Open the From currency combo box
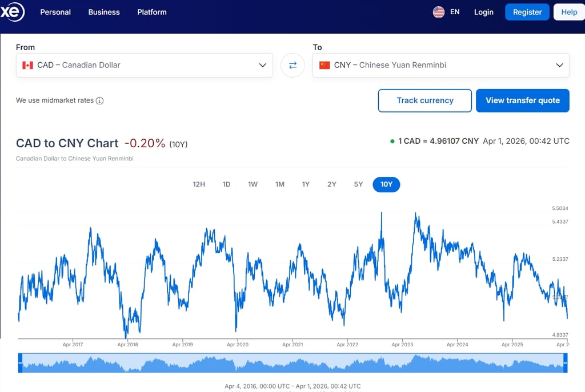585x392 pixels. click(145, 65)
